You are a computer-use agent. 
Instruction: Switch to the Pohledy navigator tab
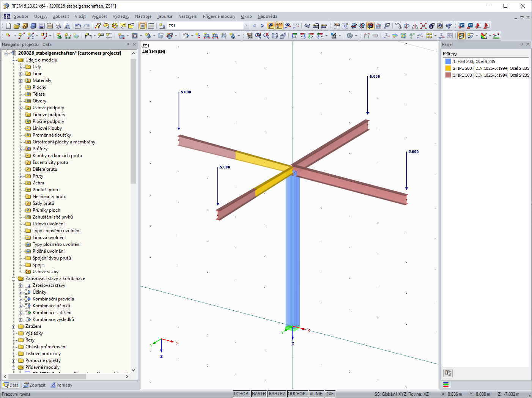pyautogui.click(x=61, y=385)
